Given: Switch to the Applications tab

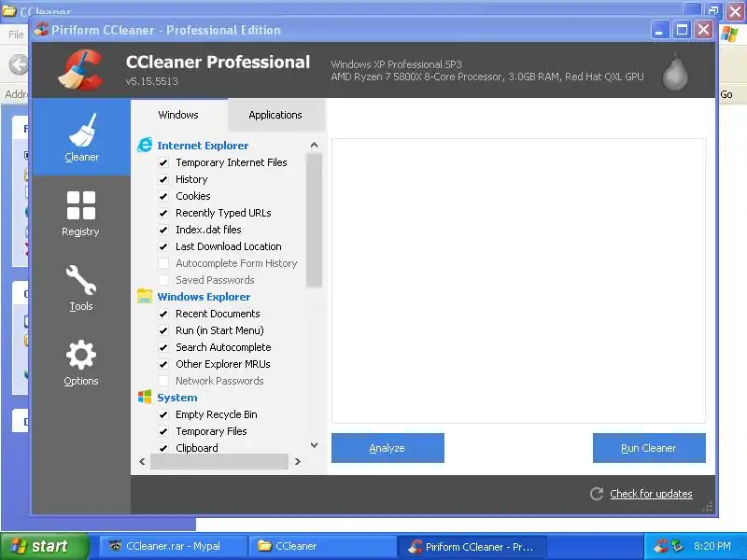Looking at the screenshot, I should click(275, 115).
